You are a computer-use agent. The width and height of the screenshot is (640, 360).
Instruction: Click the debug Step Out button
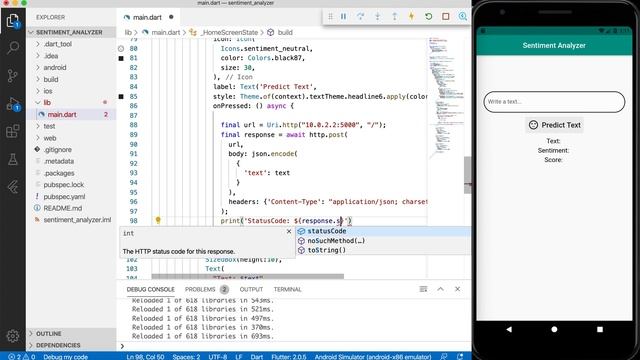tap(394, 16)
